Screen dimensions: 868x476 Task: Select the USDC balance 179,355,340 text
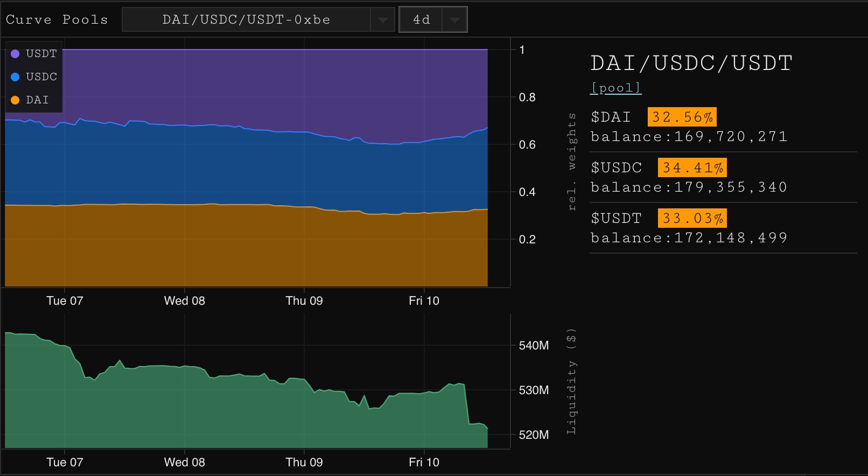click(731, 187)
